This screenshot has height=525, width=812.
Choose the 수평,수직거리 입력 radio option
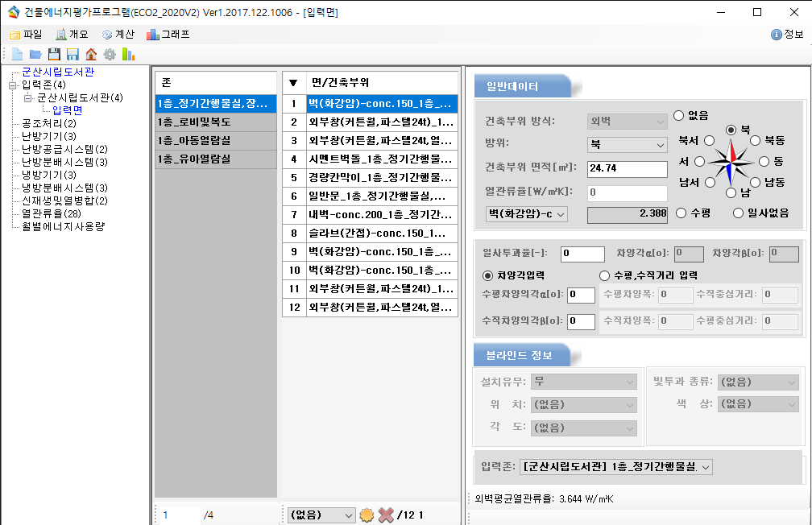[x=604, y=275]
